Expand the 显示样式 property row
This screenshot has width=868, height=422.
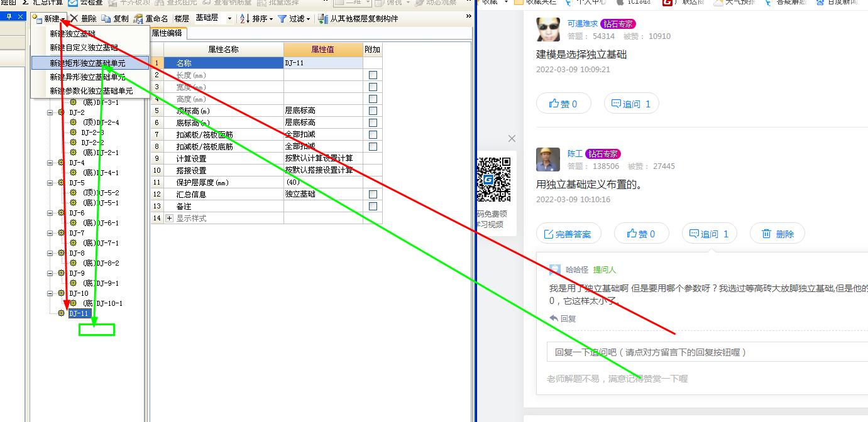point(169,219)
